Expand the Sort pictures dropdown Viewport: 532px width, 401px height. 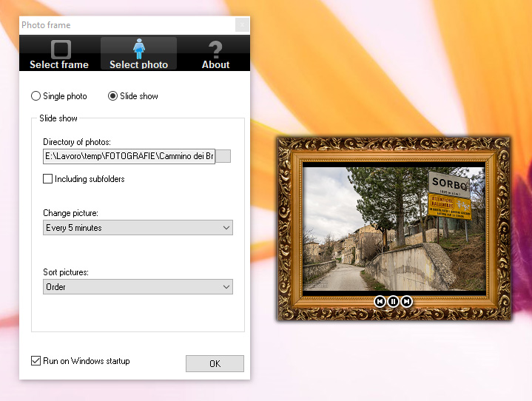coord(138,286)
